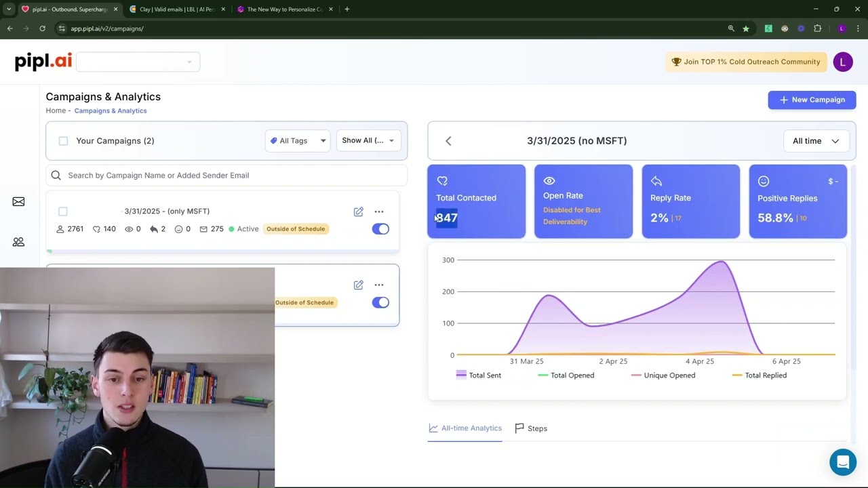Close the Clay Valid emails browser tab
This screenshot has width=868, height=488.
tap(223, 9)
